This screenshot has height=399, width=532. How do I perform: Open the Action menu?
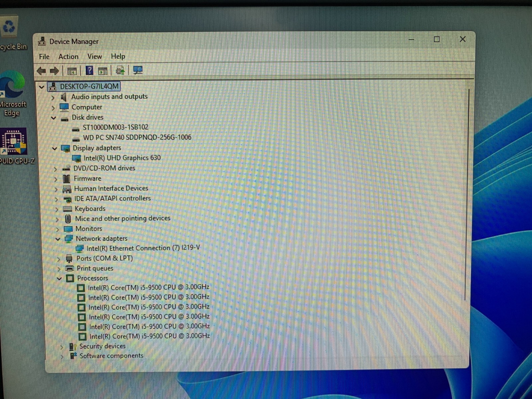68,57
